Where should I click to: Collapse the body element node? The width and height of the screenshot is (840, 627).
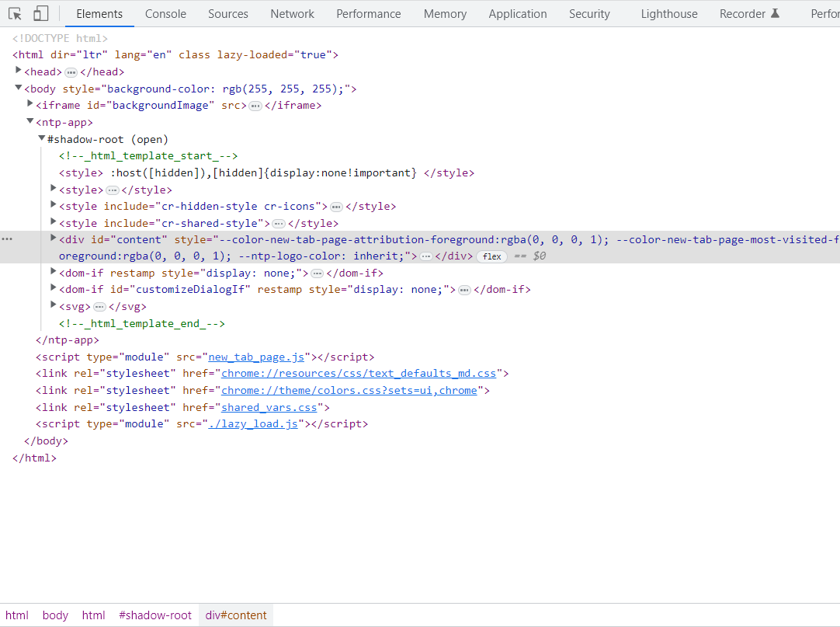(18, 87)
